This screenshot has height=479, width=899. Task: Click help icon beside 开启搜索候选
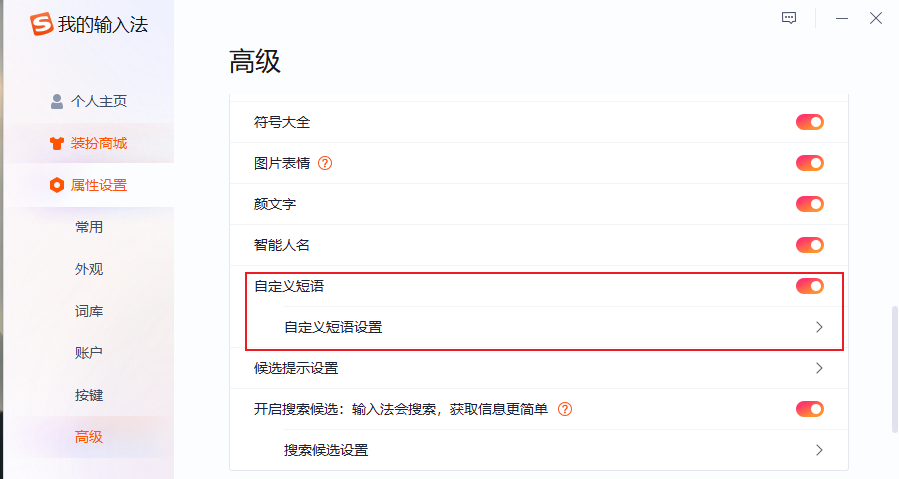[565, 409]
